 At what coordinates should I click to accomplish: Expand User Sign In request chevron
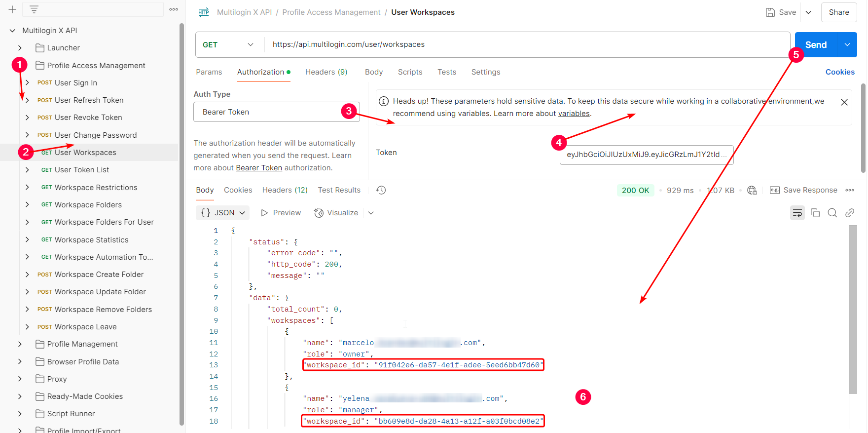pos(27,83)
